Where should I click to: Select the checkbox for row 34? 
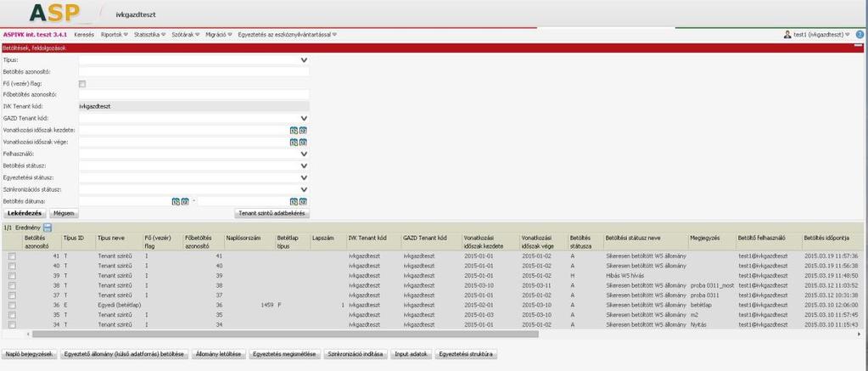pyautogui.click(x=12, y=324)
